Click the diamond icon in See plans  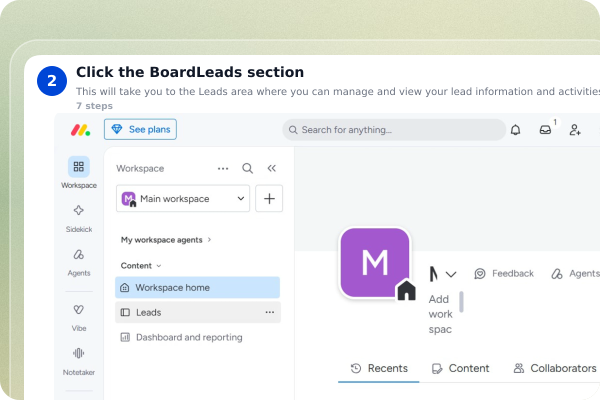pyautogui.click(x=117, y=129)
